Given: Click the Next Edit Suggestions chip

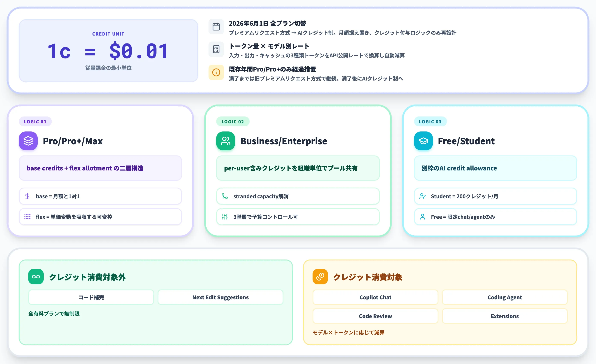Looking at the screenshot, I should pyautogui.click(x=220, y=297).
